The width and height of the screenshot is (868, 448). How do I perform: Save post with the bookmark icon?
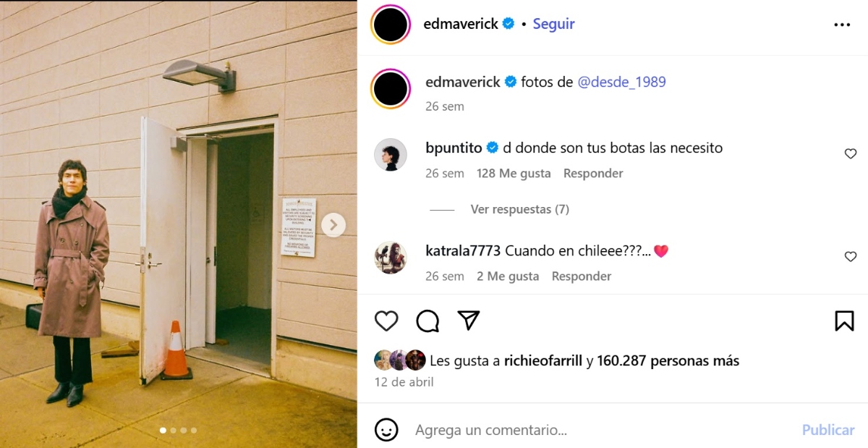click(x=844, y=321)
